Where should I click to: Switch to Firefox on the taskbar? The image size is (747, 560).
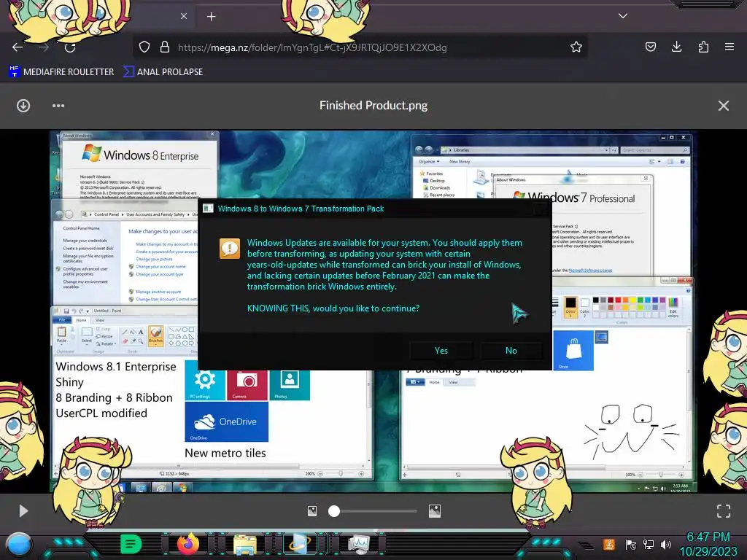pos(188,543)
